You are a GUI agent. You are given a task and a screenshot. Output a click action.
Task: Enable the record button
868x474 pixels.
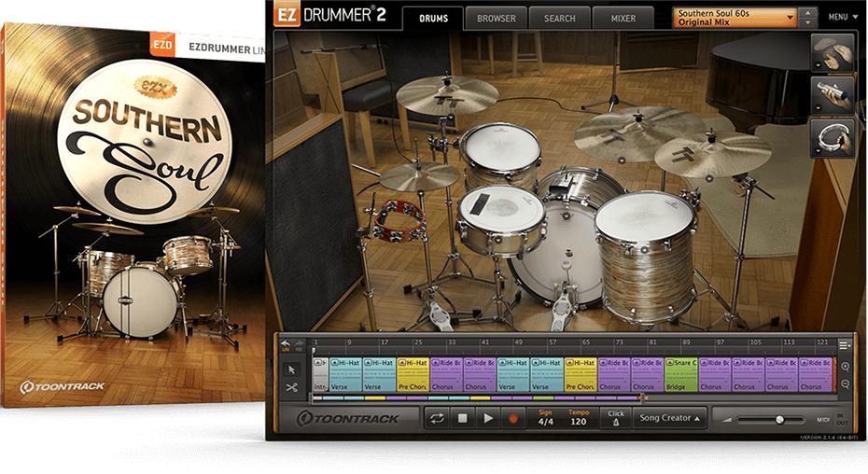511,418
